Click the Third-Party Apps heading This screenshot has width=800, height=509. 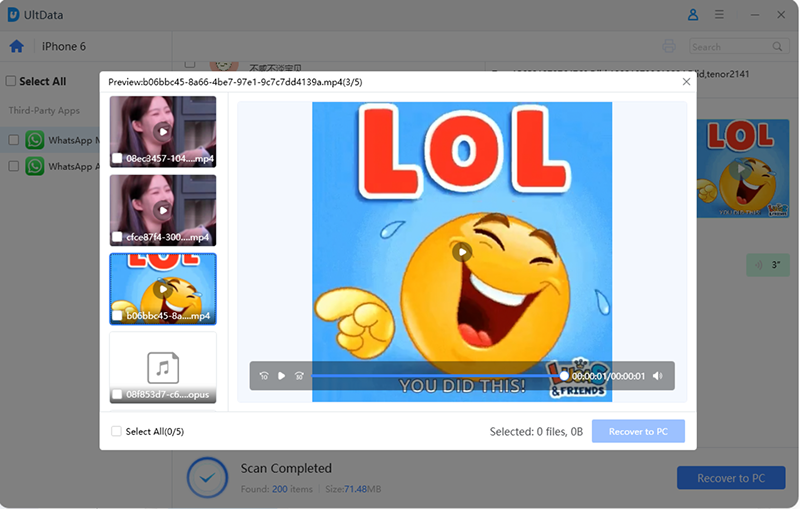coord(44,111)
